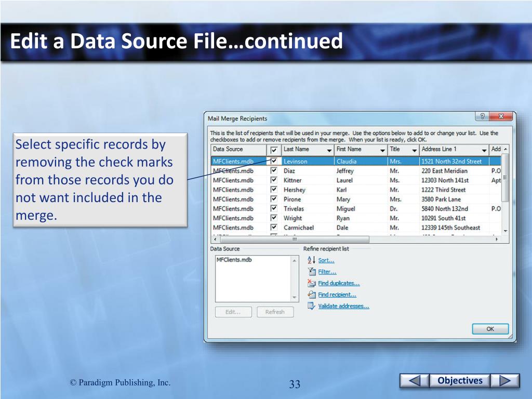Toggle the header select-all checkbox

point(274,150)
